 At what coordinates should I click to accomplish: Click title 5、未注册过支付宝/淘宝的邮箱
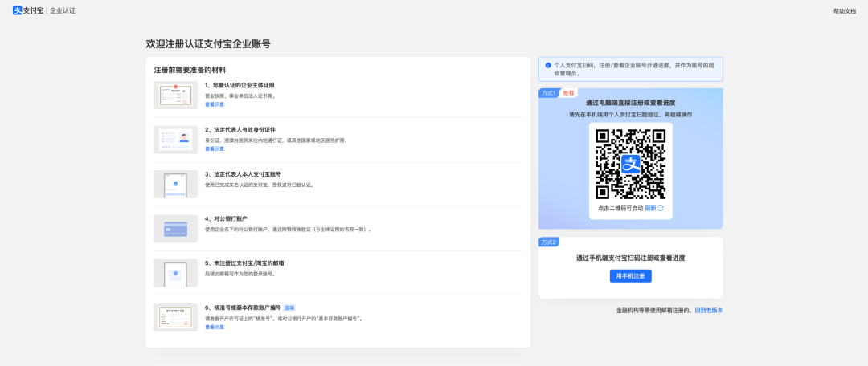coord(244,263)
